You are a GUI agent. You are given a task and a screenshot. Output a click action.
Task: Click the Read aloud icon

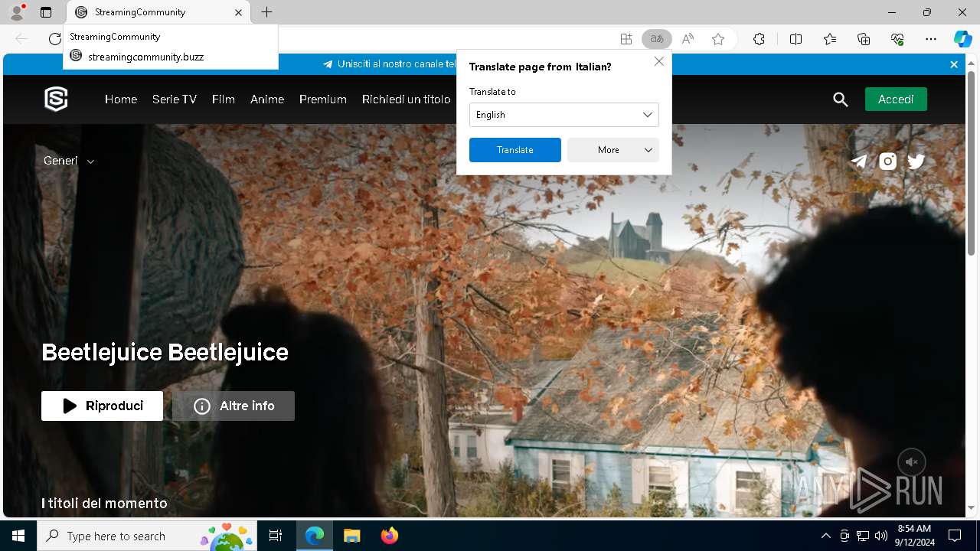688,39
